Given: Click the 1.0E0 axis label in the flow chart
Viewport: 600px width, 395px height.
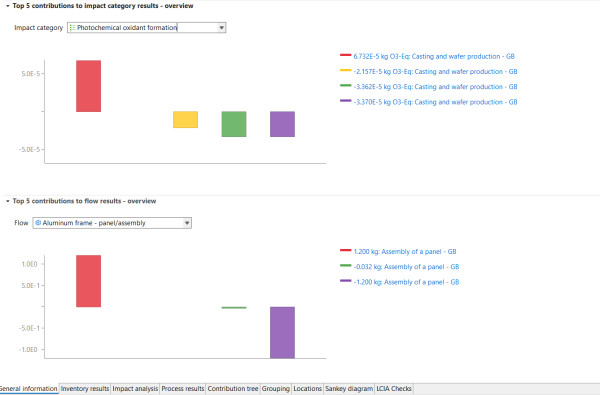Looking at the screenshot, I should pyautogui.click(x=29, y=264).
